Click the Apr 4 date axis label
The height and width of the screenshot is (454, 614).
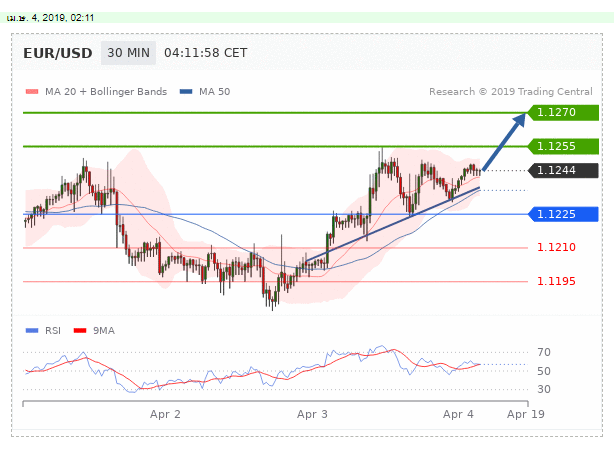tap(458, 414)
